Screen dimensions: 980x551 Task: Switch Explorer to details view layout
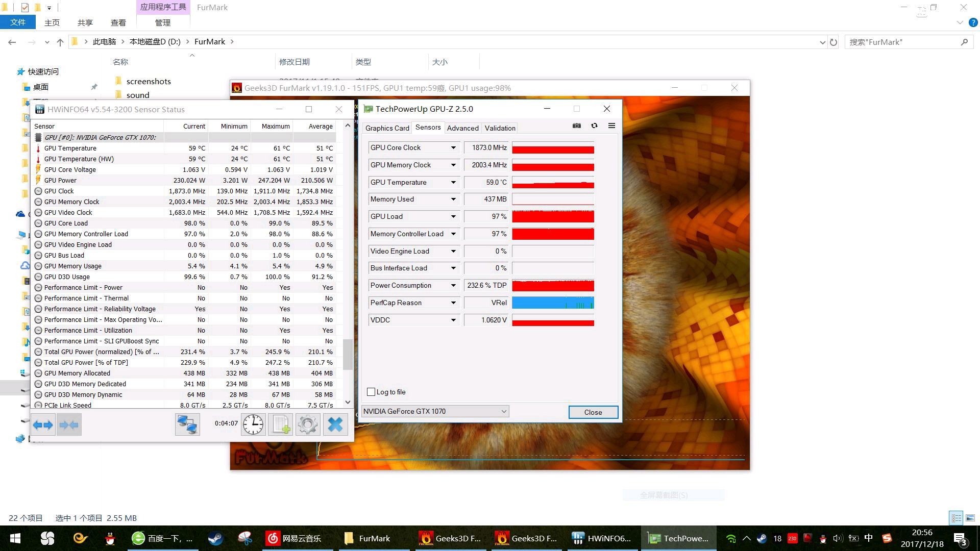coord(956,518)
